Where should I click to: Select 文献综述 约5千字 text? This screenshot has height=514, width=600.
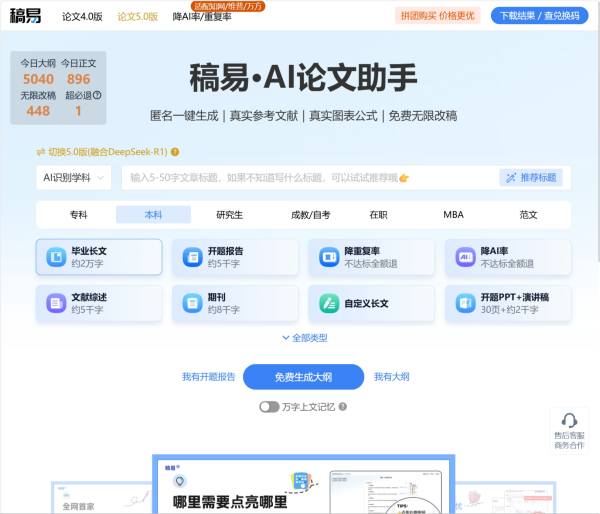point(89,304)
